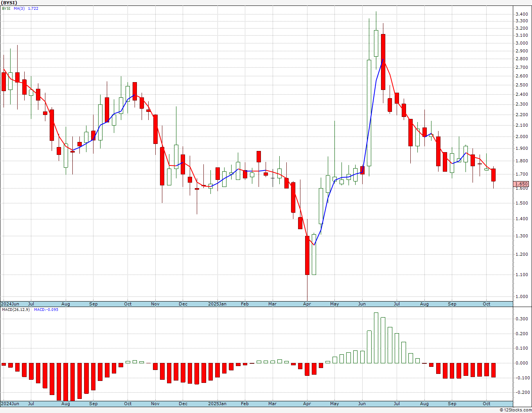Select the moving average value 1.722
This screenshot has width=532, height=413.
click(x=33, y=8)
